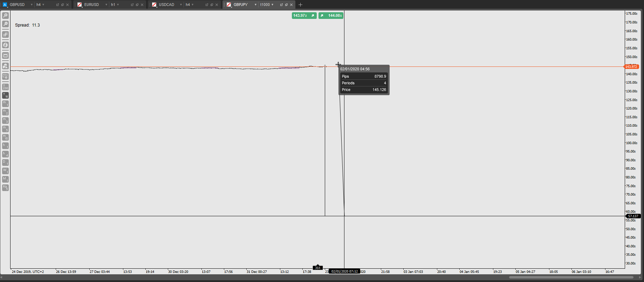Viewport: 644px width, 282px height.
Task: Duplicate the USDCAD chart tab
Action: (212, 5)
